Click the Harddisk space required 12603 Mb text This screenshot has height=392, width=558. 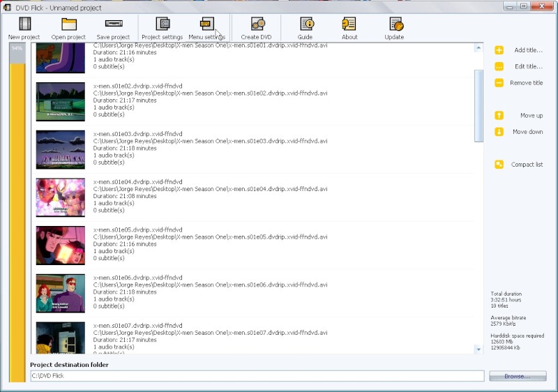(x=518, y=339)
